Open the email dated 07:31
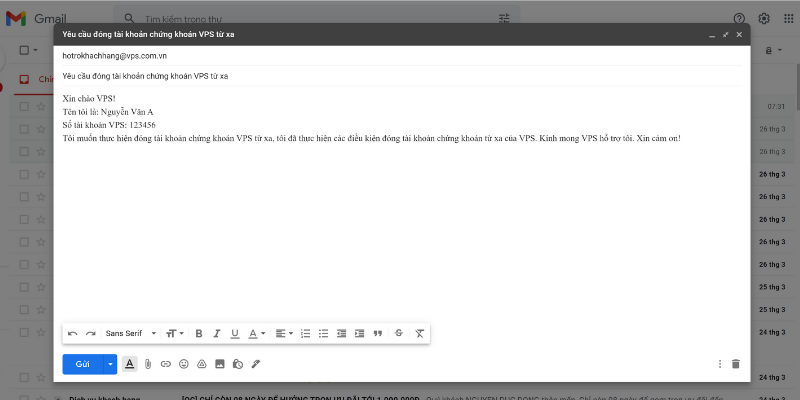 click(x=403, y=106)
